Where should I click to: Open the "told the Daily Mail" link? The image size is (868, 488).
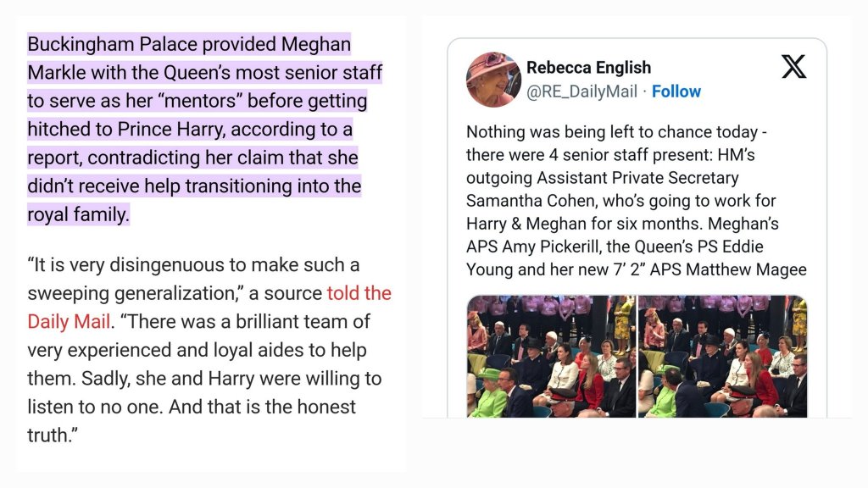click(359, 293)
